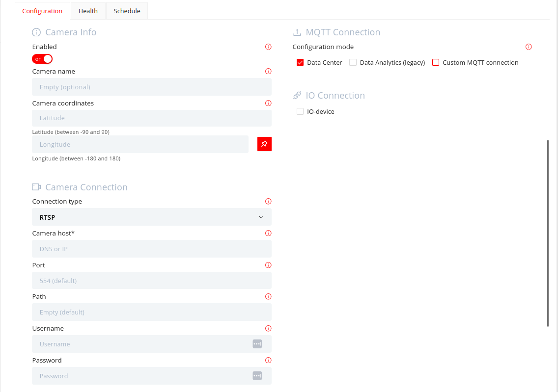
Task: Focus the Latitude input field
Action: (x=152, y=118)
